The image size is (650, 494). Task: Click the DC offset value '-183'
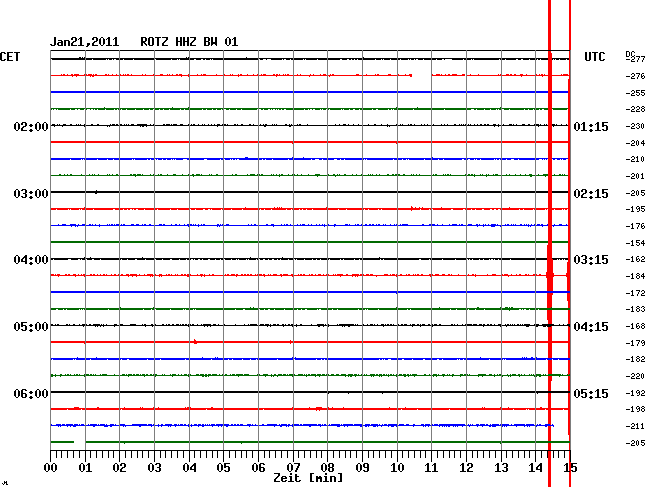(x=635, y=309)
